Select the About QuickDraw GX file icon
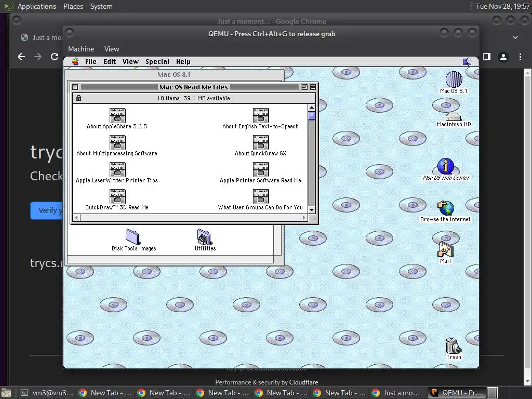 pyautogui.click(x=261, y=142)
